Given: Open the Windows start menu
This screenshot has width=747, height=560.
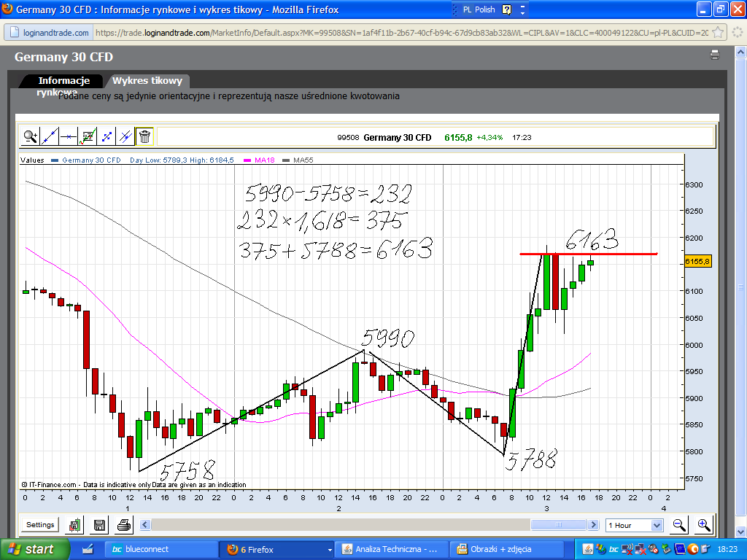Looking at the screenshot, I should click(34, 549).
